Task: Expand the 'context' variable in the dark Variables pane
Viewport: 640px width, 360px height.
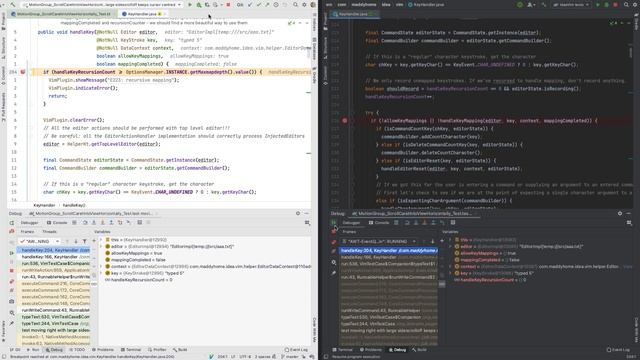Action: pos(451,267)
